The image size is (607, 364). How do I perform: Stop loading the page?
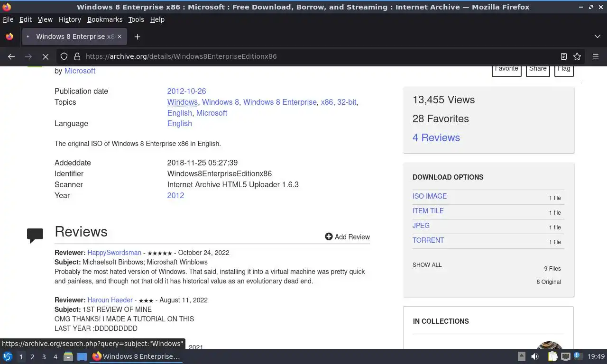coord(46,56)
